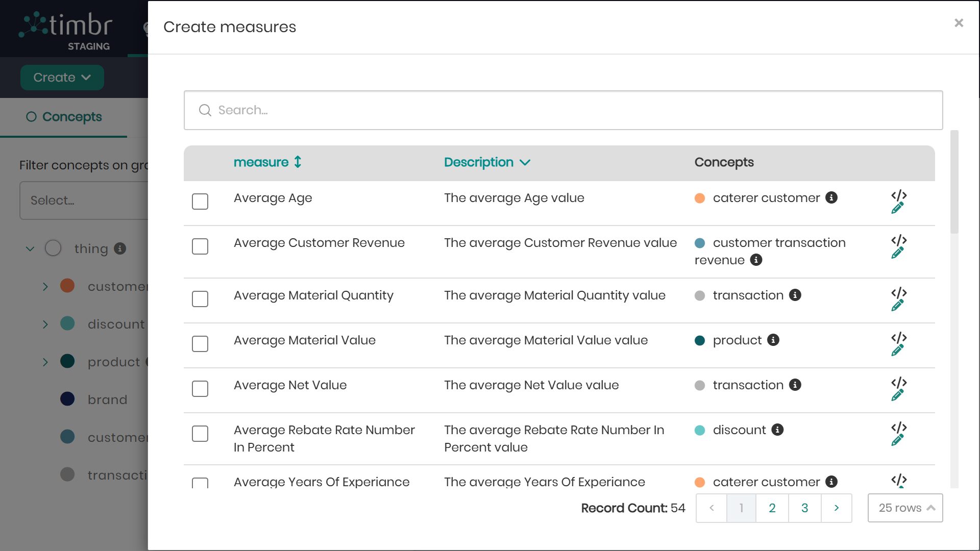Sort by measure column arrows icon

click(298, 162)
